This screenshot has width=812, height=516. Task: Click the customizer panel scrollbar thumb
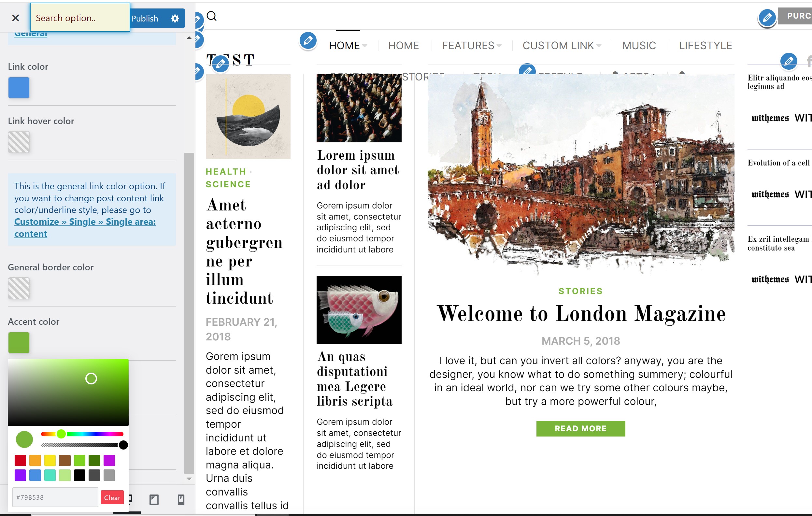coord(189,313)
